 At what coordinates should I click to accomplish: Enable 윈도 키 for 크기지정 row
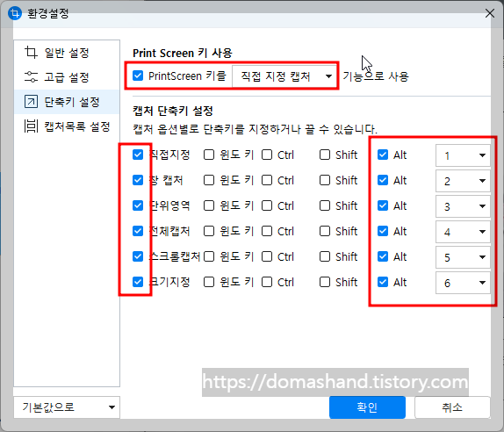tap(209, 282)
